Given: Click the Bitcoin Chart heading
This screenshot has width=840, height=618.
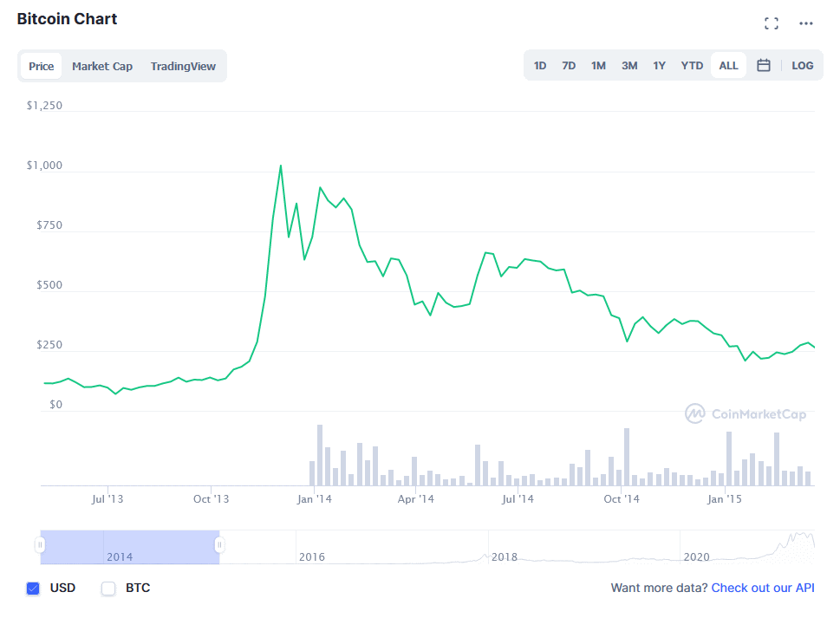Looking at the screenshot, I should tap(67, 19).
